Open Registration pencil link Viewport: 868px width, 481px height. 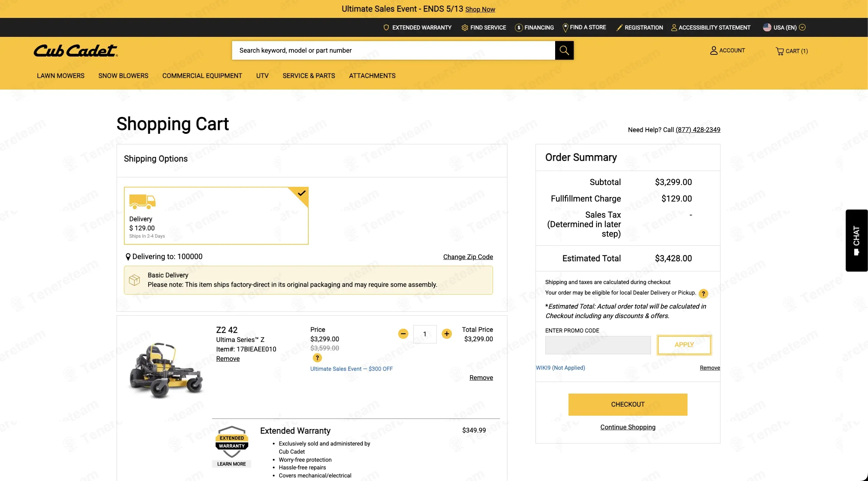[x=640, y=27]
